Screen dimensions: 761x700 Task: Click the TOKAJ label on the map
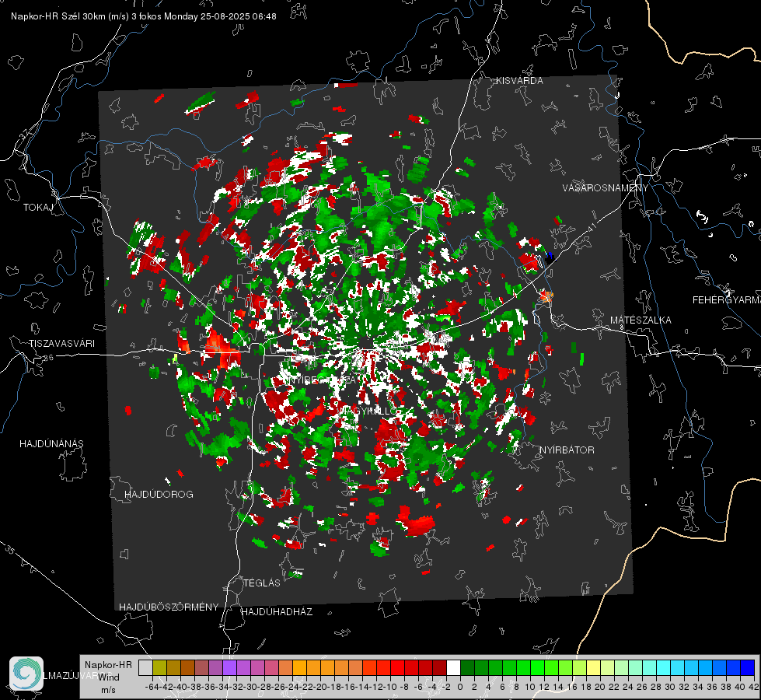[x=38, y=208]
